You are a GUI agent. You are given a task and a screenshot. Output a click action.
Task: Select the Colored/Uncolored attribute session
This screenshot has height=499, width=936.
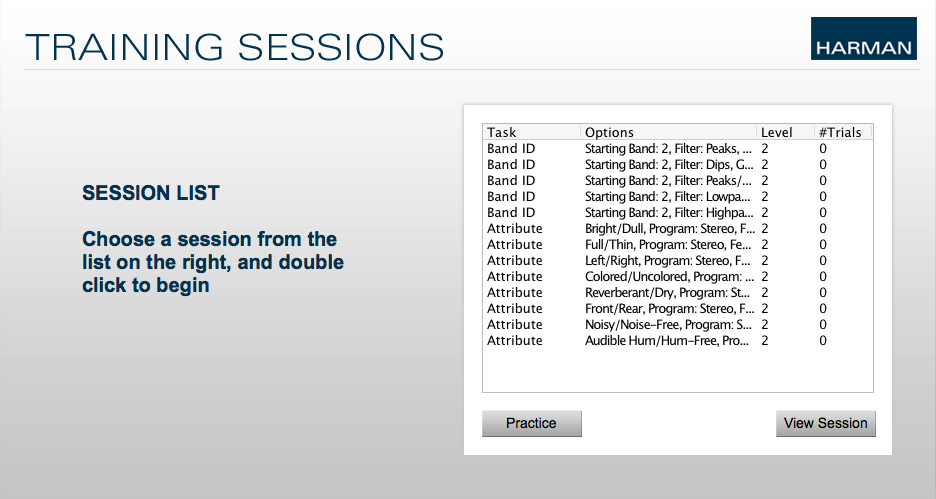(x=678, y=277)
